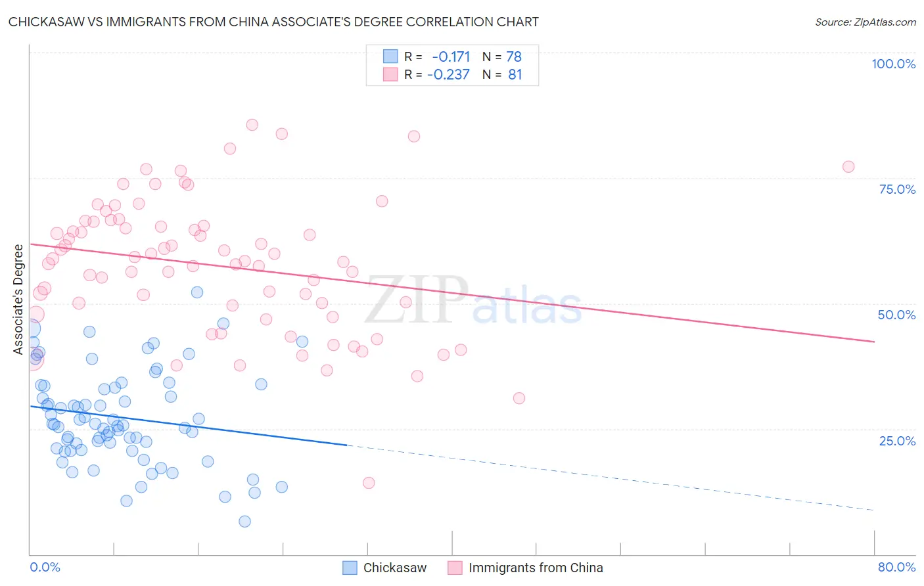Screen dimensions: 924x586
Task: Click the N = 78 statistic value
Action: pyautogui.click(x=502, y=56)
